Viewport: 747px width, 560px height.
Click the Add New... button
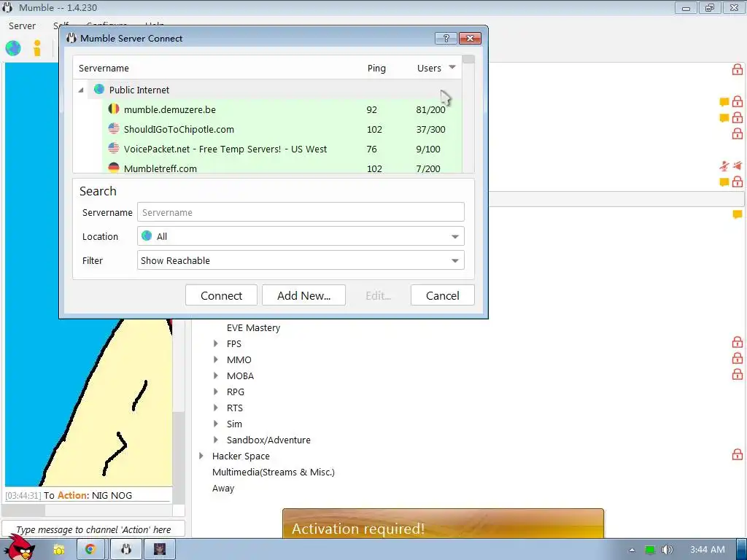[303, 295]
